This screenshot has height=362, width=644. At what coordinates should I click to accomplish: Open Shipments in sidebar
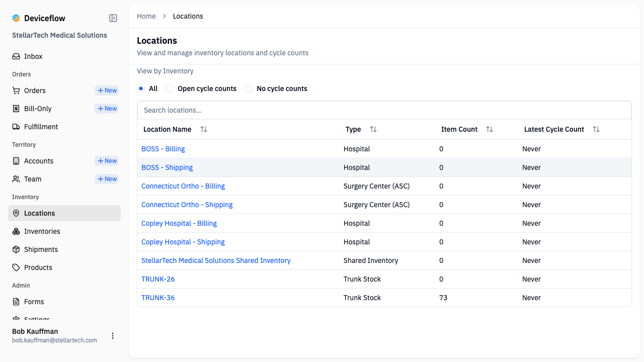[64, 249]
